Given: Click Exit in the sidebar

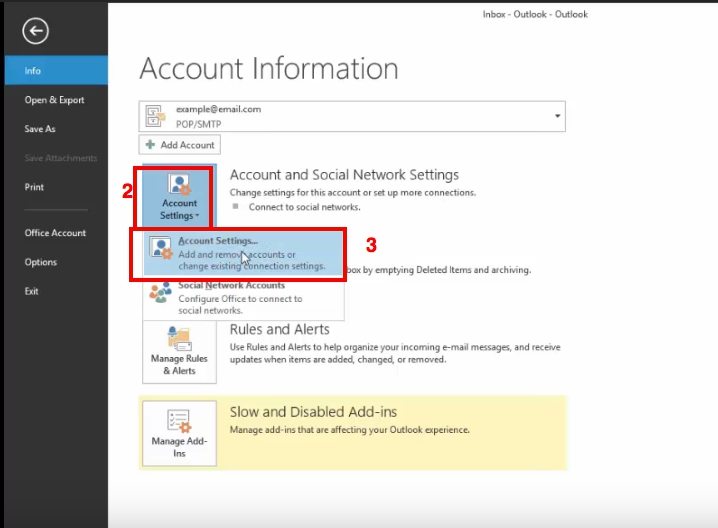Looking at the screenshot, I should [32, 291].
